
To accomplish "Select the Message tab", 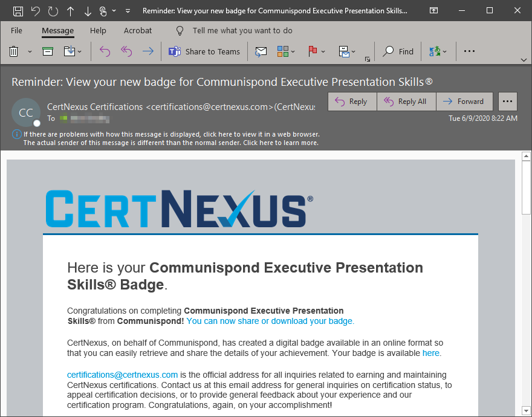I will 57,31.
